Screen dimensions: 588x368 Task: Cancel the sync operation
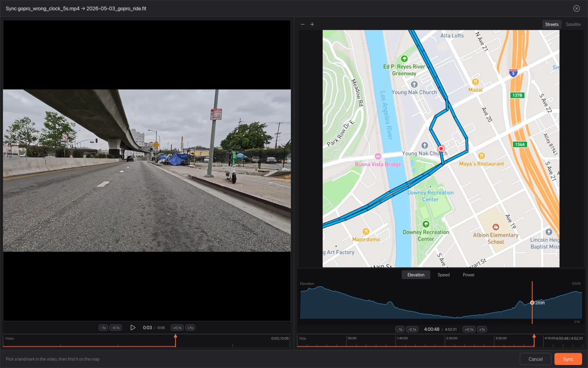coord(535,359)
